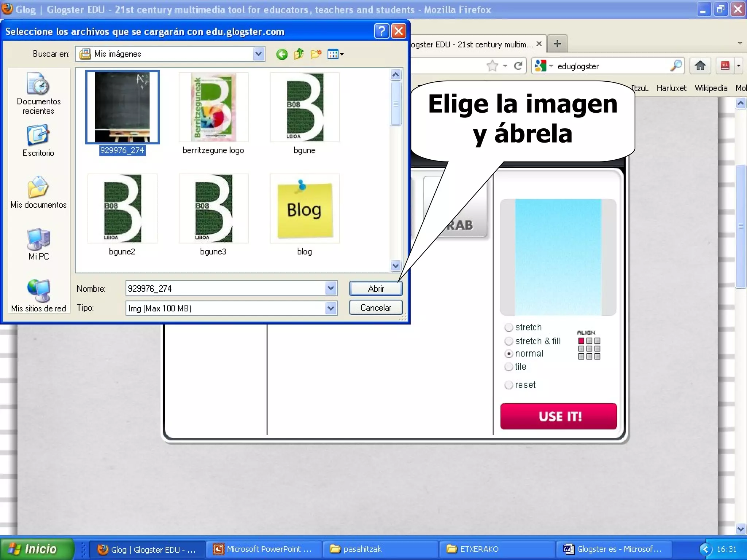Go up one folder level

point(299,54)
